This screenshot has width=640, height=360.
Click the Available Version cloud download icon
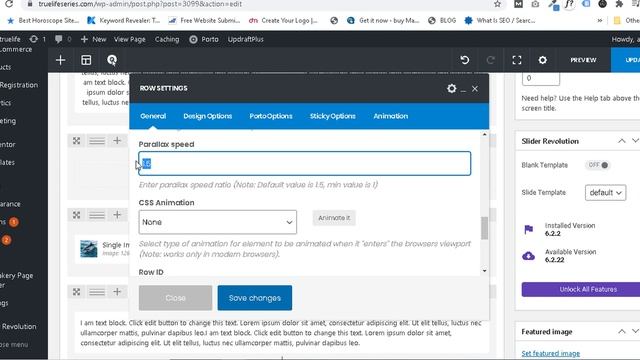[529, 256]
